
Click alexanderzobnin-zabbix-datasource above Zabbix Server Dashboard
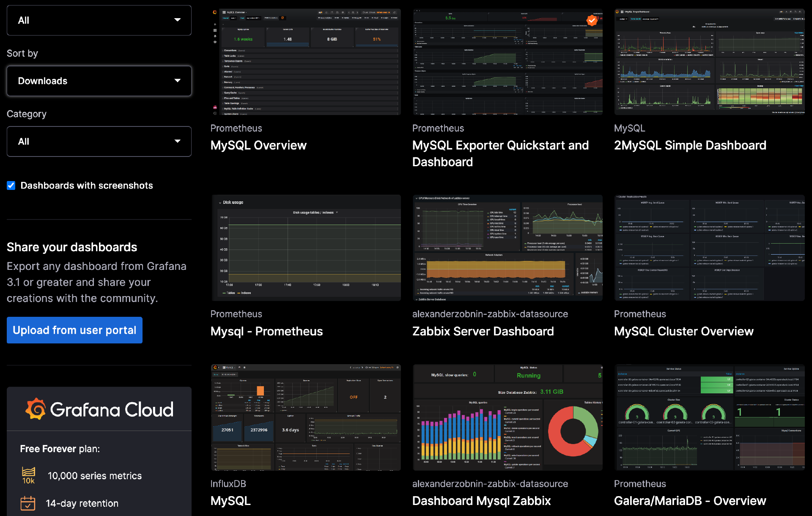(490, 314)
